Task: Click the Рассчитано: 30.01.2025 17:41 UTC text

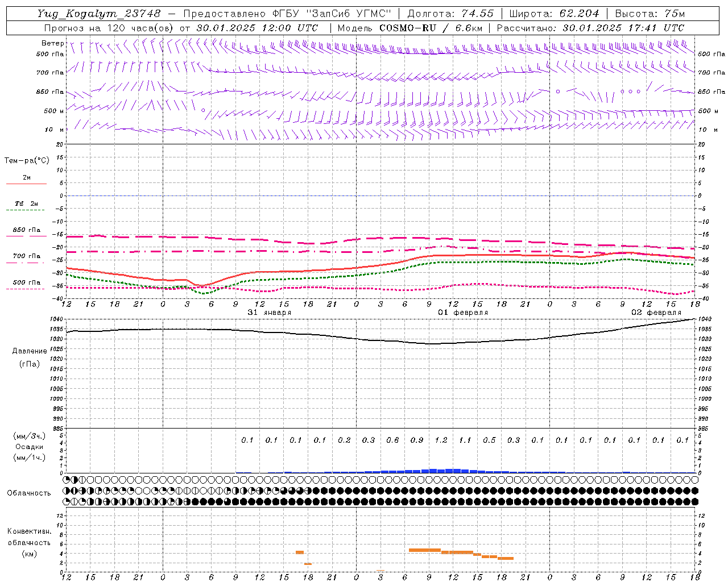Action: (590, 28)
